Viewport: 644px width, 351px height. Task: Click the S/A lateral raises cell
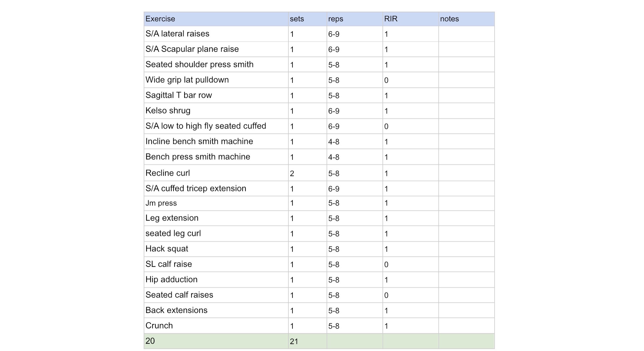point(216,34)
